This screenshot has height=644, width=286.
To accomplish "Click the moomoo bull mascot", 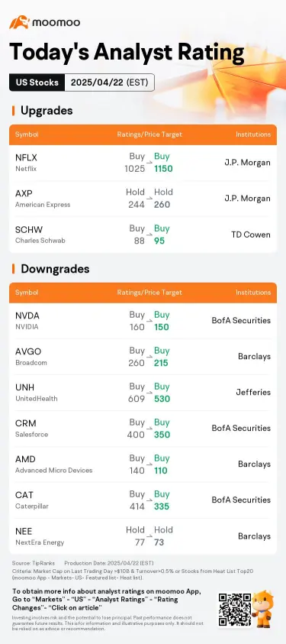I will pos(262,608).
